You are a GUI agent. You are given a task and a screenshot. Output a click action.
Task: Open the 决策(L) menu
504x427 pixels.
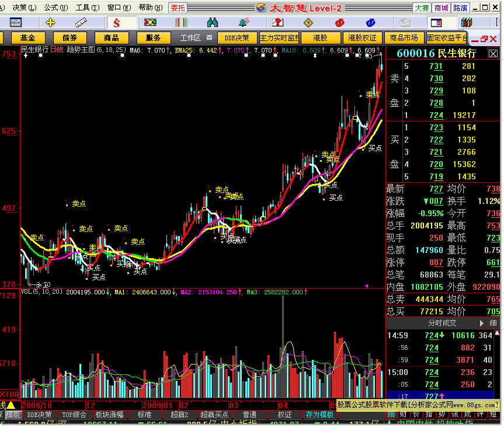(25, 8)
